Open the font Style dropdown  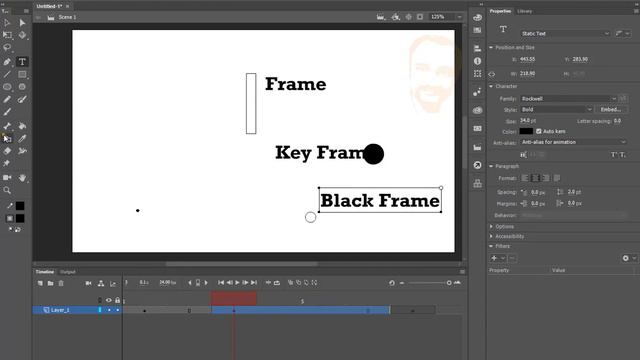click(556, 109)
